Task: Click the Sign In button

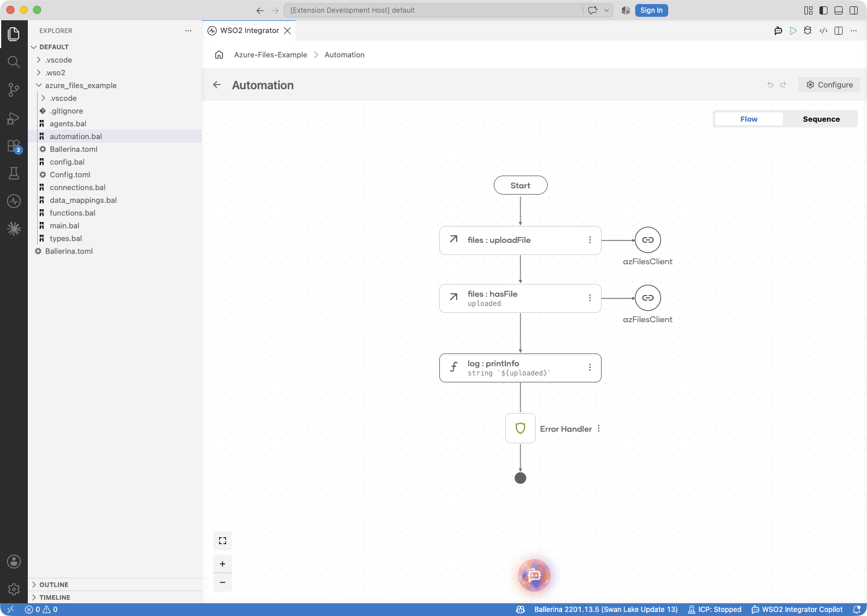Action: click(651, 10)
